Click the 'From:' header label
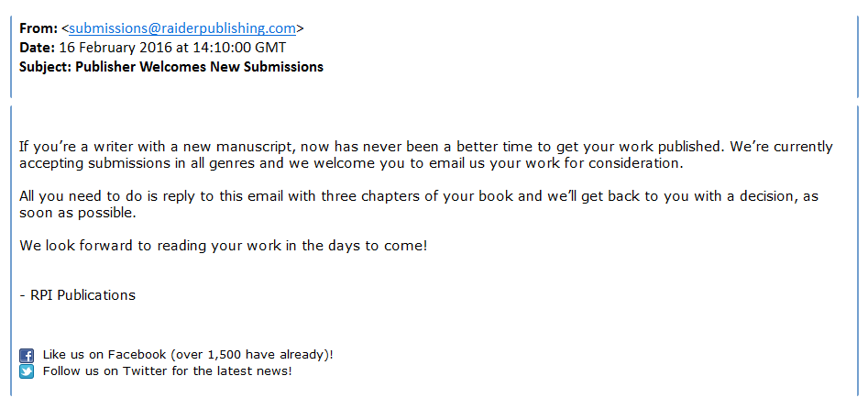 tap(38, 28)
